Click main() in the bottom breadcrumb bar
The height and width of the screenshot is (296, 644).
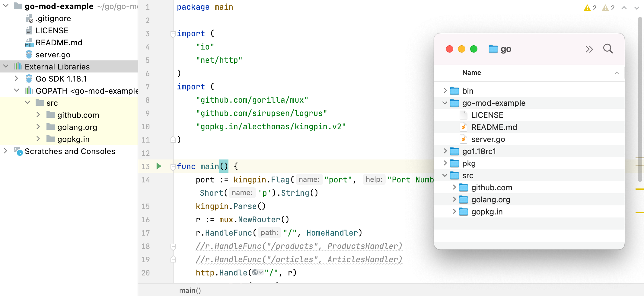pyautogui.click(x=190, y=290)
